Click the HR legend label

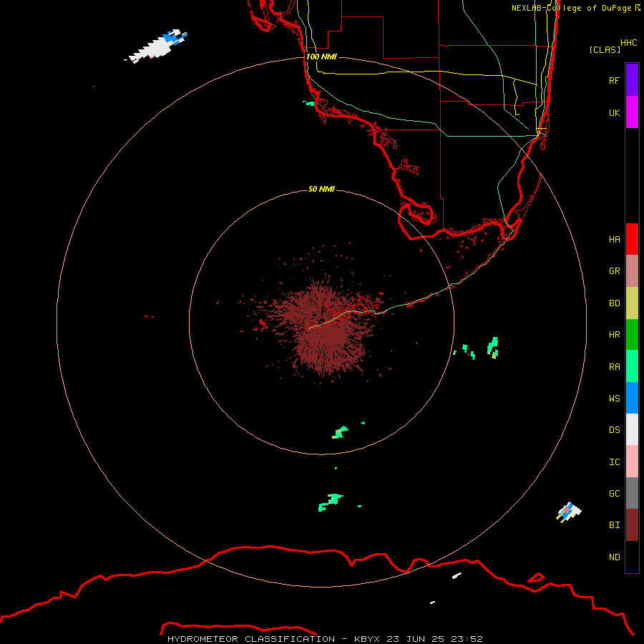tap(614, 335)
